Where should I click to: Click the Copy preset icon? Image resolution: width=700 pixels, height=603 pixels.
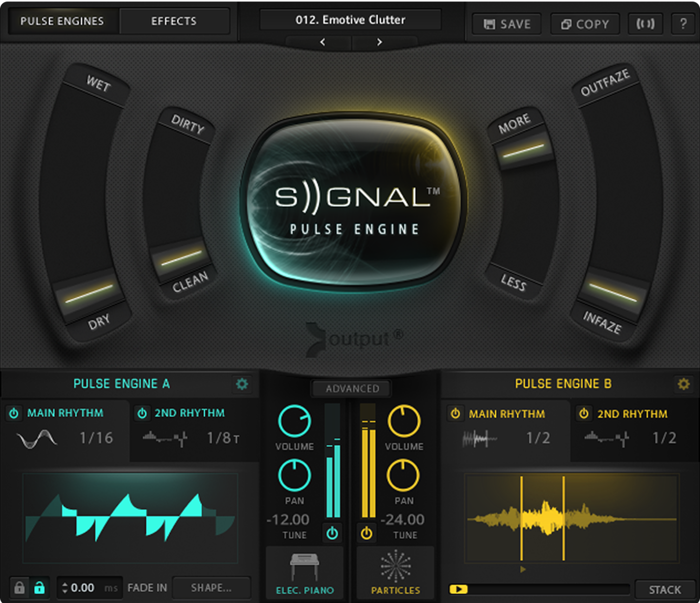pos(585,24)
